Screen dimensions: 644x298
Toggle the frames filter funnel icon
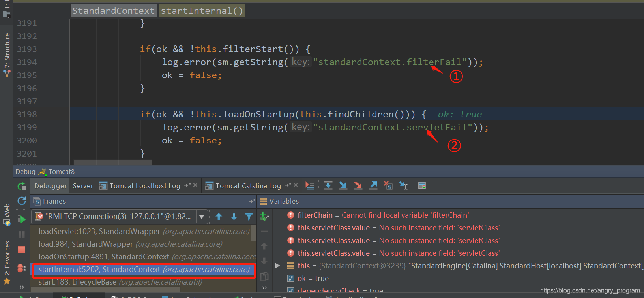pos(249,216)
